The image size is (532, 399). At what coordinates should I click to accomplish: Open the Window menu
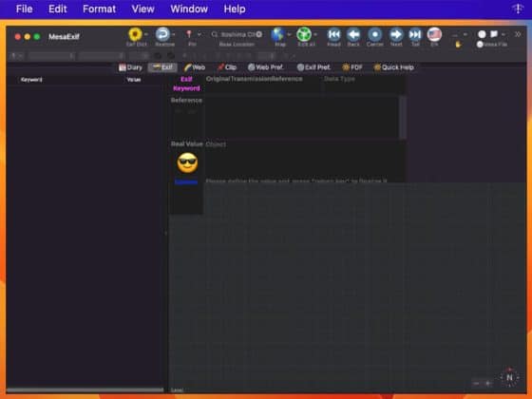189,9
